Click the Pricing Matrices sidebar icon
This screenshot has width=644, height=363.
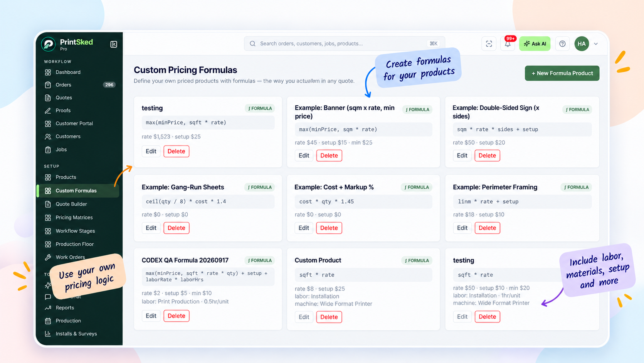[x=48, y=218]
